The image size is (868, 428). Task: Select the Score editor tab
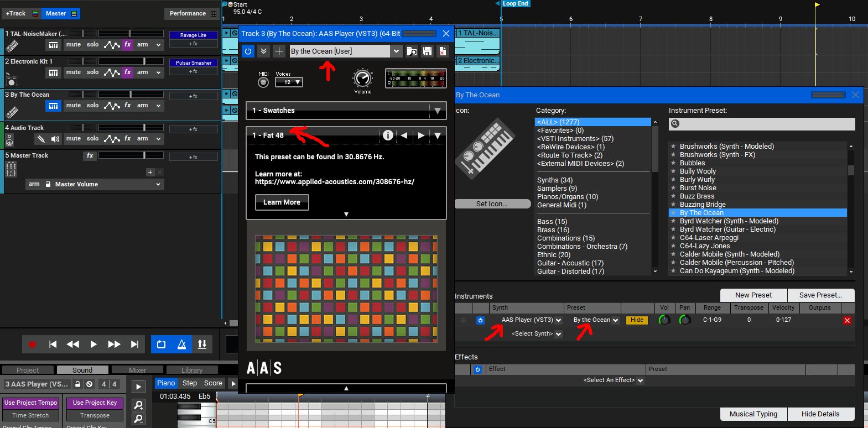[x=213, y=383]
